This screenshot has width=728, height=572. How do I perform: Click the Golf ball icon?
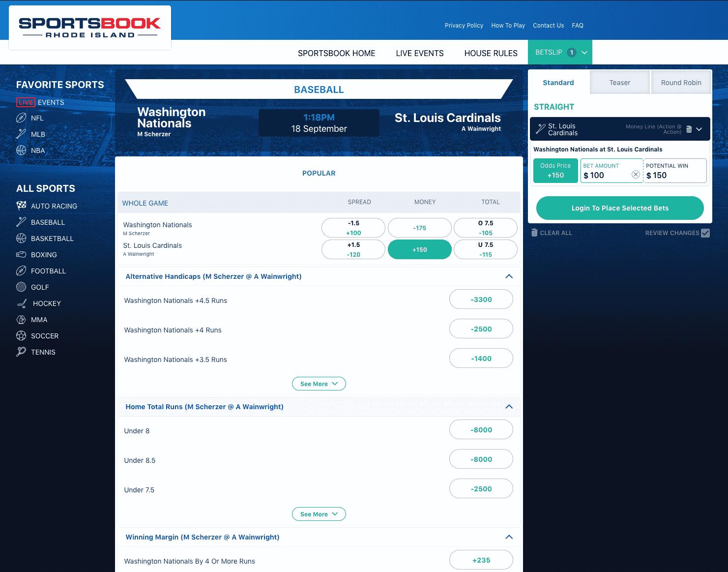[x=21, y=287]
